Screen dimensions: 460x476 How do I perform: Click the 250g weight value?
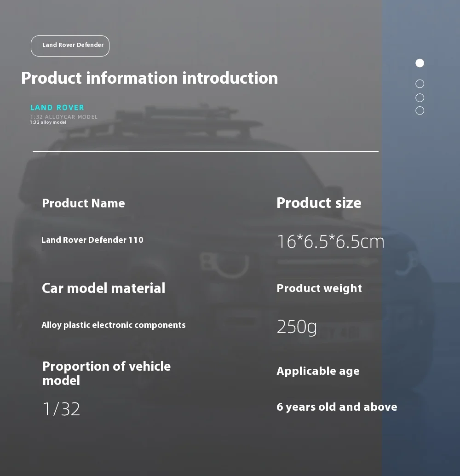[297, 327]
